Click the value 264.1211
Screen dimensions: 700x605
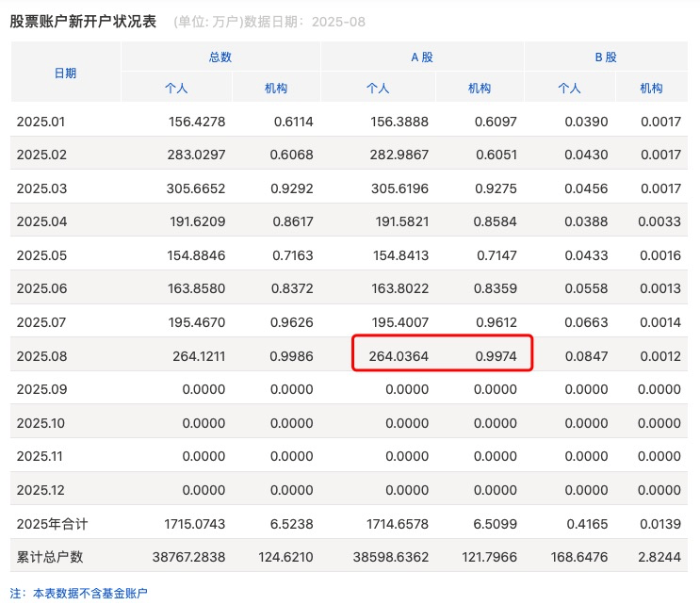point(199,356)
